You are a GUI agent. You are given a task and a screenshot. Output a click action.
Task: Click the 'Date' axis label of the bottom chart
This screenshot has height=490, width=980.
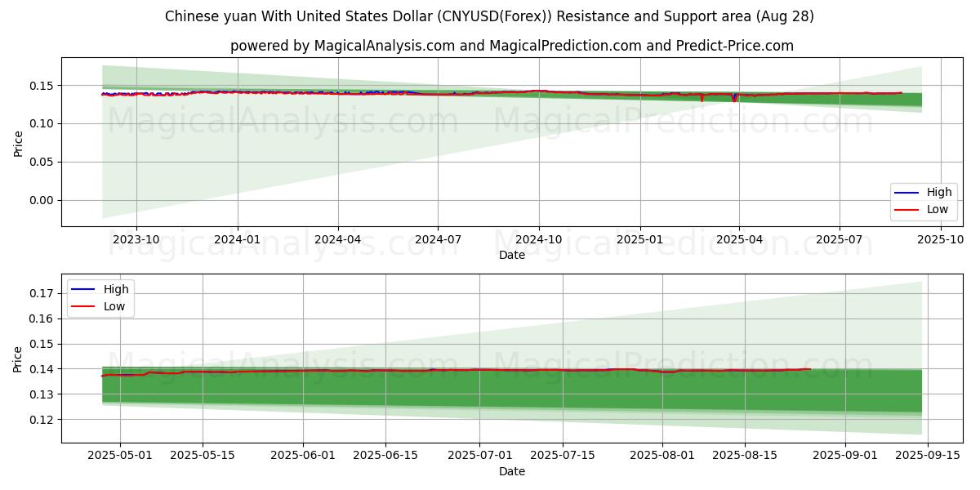(512, 471)
